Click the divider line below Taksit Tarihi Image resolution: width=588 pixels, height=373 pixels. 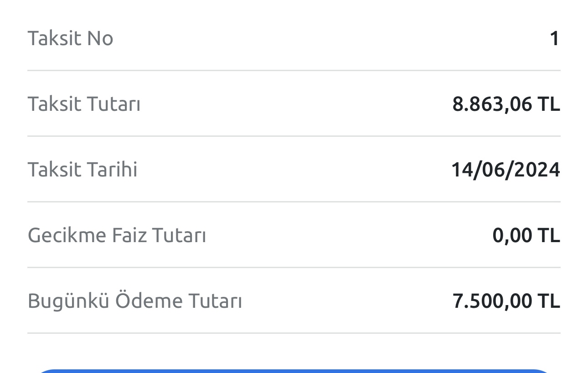coord(294,202)
